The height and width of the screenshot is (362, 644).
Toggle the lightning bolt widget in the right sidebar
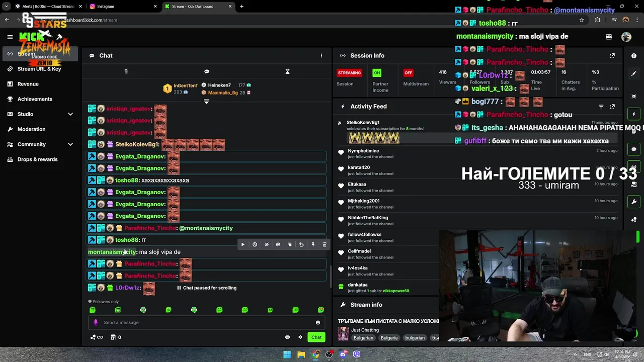click(634, 114)
